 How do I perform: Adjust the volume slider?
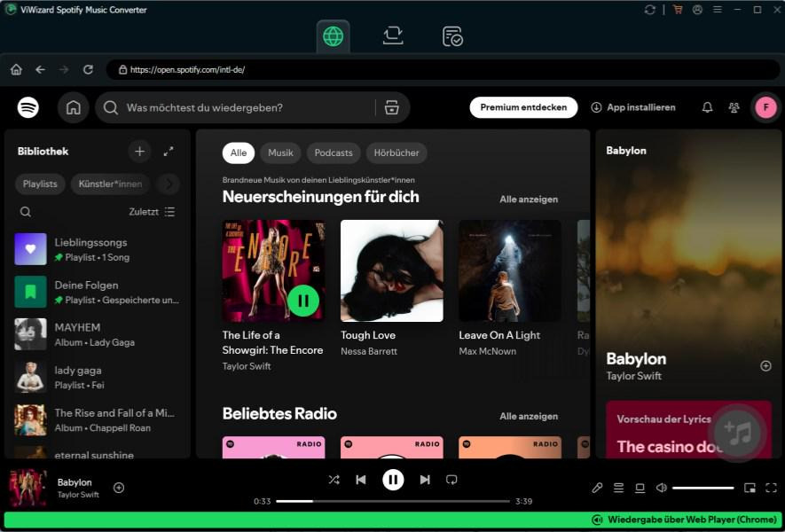pos(703,488)
